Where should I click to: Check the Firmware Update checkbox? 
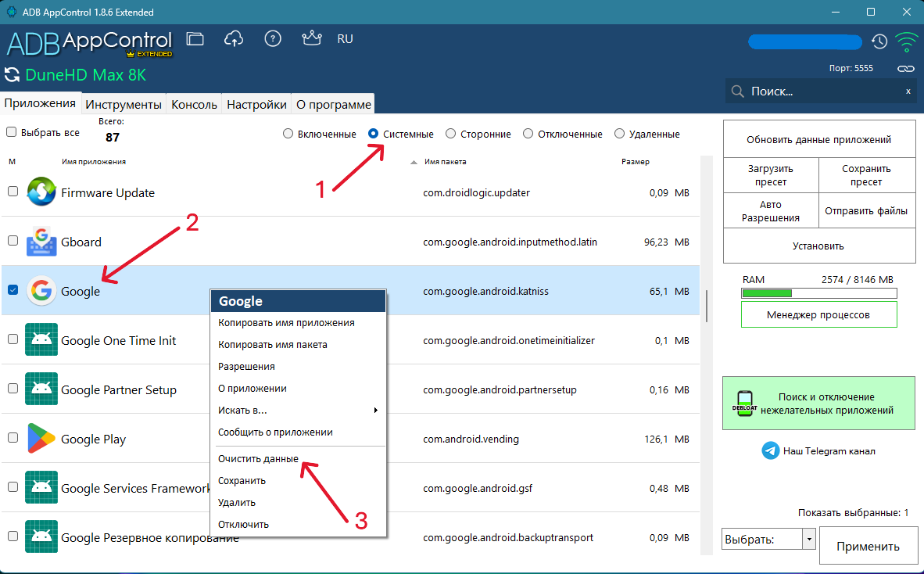(13, 192)
